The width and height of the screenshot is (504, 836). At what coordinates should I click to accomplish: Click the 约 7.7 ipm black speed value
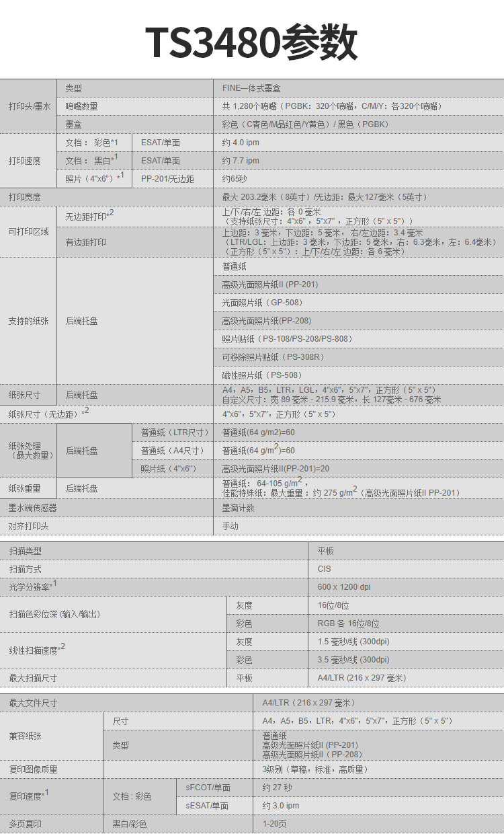pyautogui.click(x=241, y=161)
